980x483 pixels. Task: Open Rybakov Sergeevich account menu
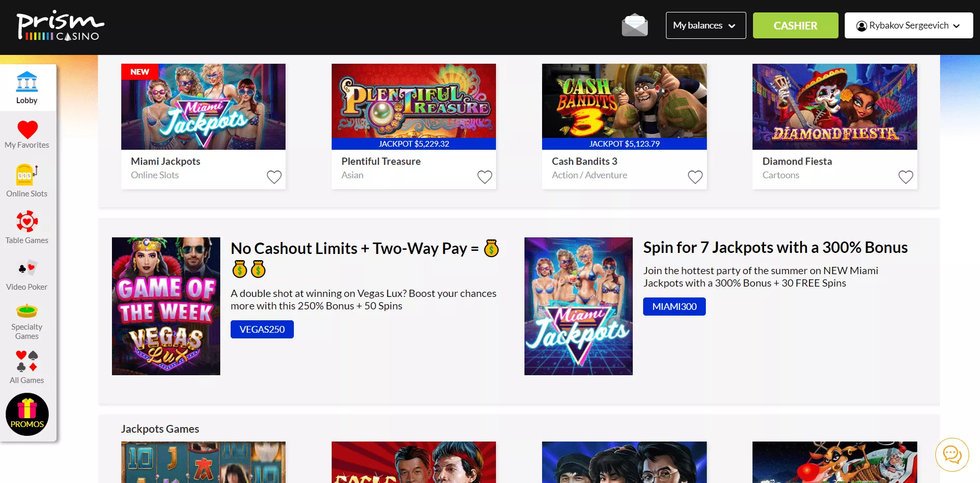point(908,25)
